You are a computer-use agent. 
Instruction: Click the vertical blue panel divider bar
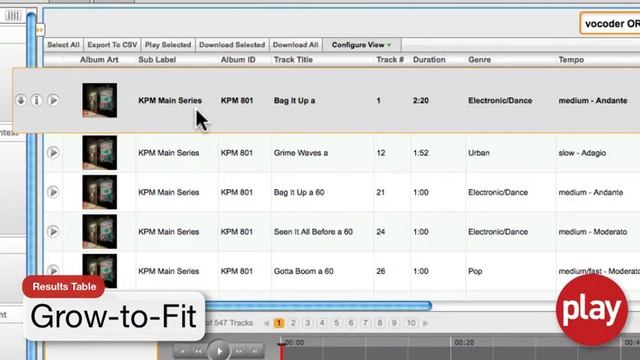(31, 186)
